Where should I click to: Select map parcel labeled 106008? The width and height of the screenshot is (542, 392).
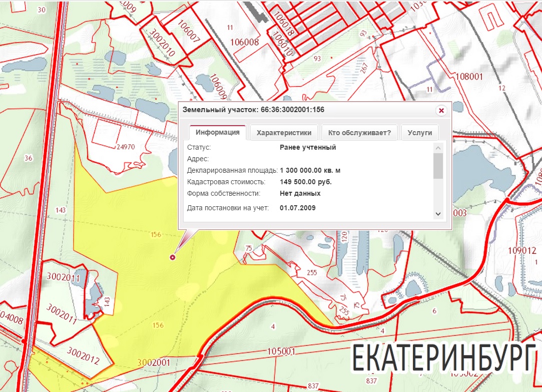click(246, 43)
